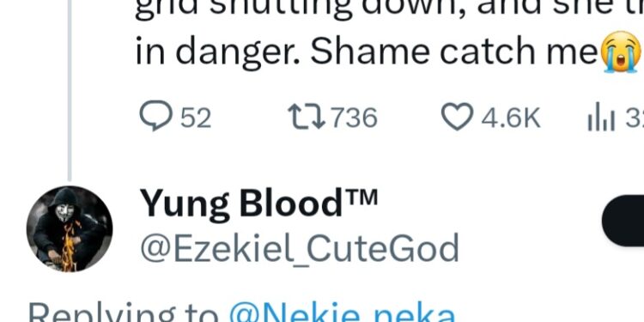
Task: Open the @Ezekiel_CuteGod handle
Action: click(300, 247)
